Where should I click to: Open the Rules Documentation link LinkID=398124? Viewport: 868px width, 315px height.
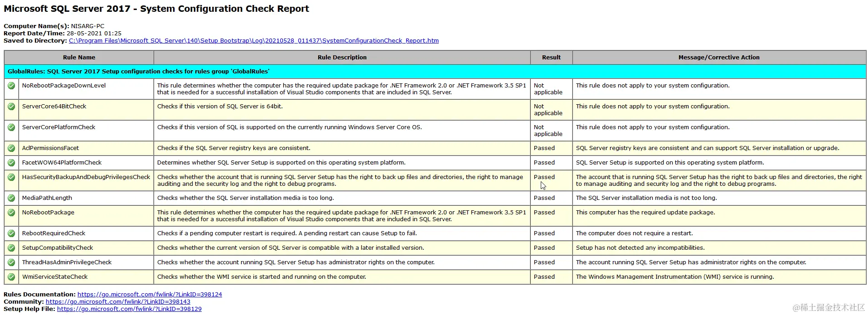(x=150, y=295)
